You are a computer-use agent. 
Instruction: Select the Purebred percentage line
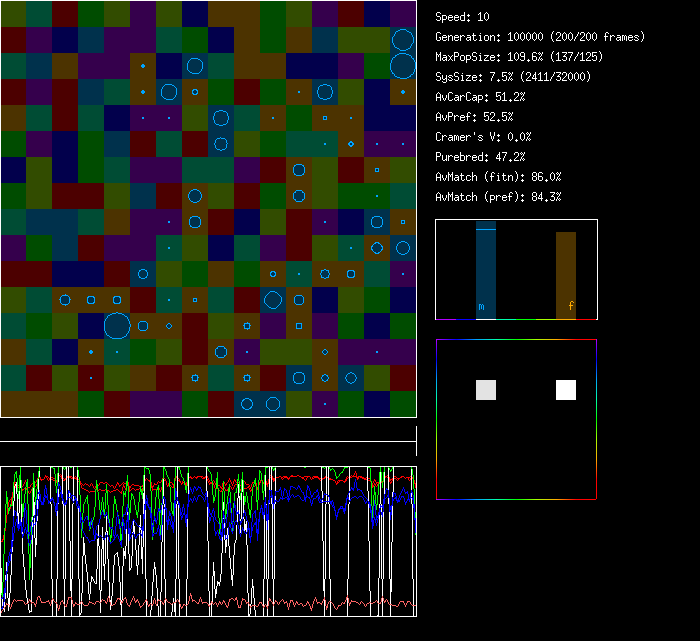click(480, 157)
